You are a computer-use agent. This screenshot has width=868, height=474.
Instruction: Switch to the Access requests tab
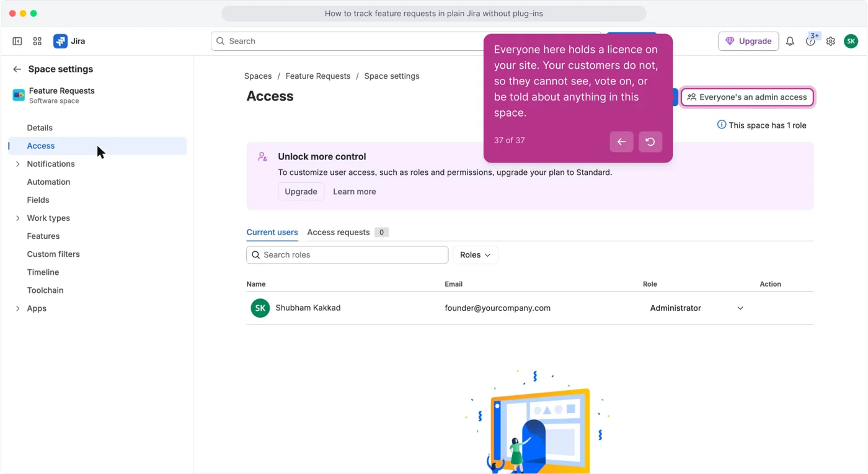coord(348,233)
